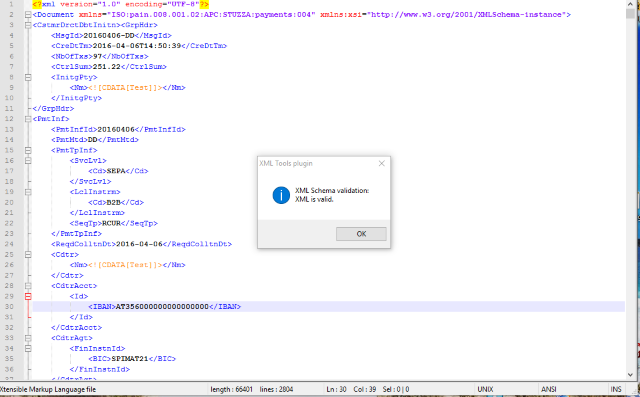
Task: Click OK in the XML Tools dialog
Action: [361, 234]
